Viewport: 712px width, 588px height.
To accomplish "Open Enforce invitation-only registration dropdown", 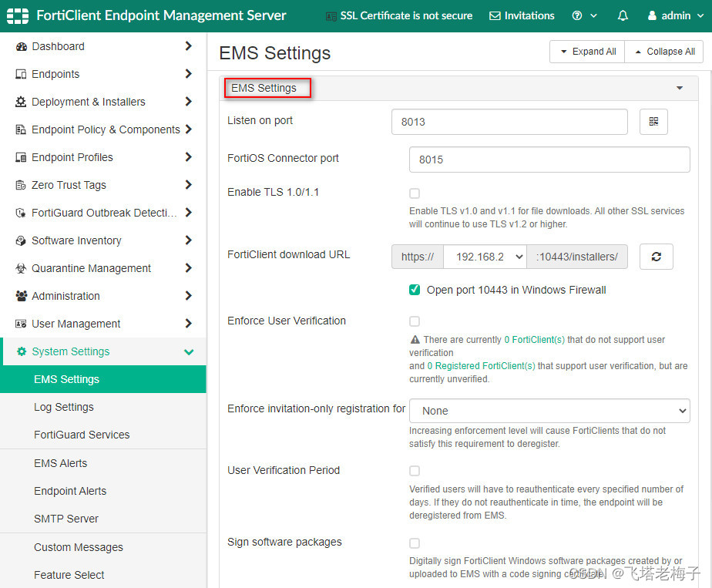I will click(549, 411).
